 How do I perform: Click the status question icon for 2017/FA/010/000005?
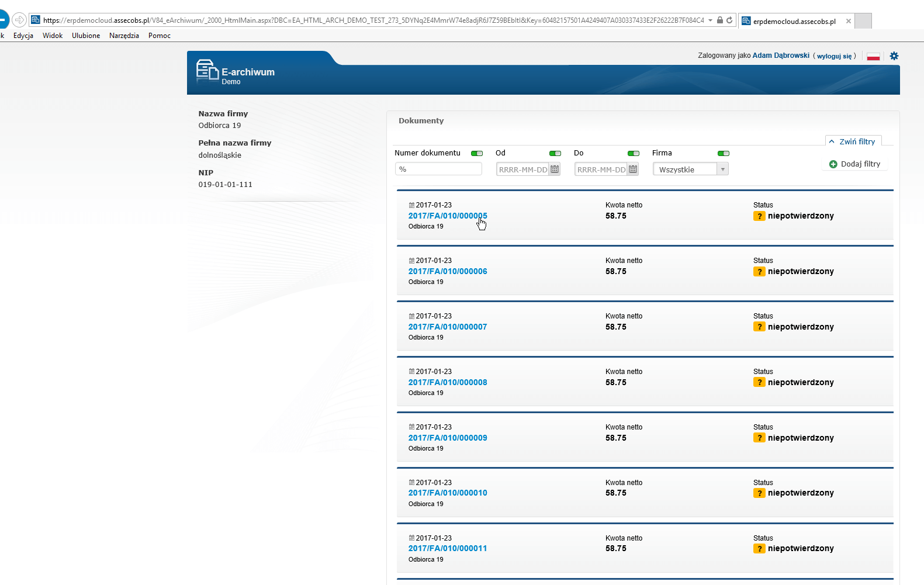click(759, 216)
